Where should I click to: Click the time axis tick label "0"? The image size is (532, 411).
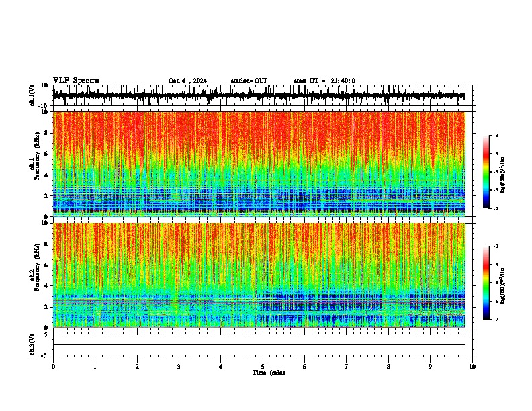tap(53, 367)
